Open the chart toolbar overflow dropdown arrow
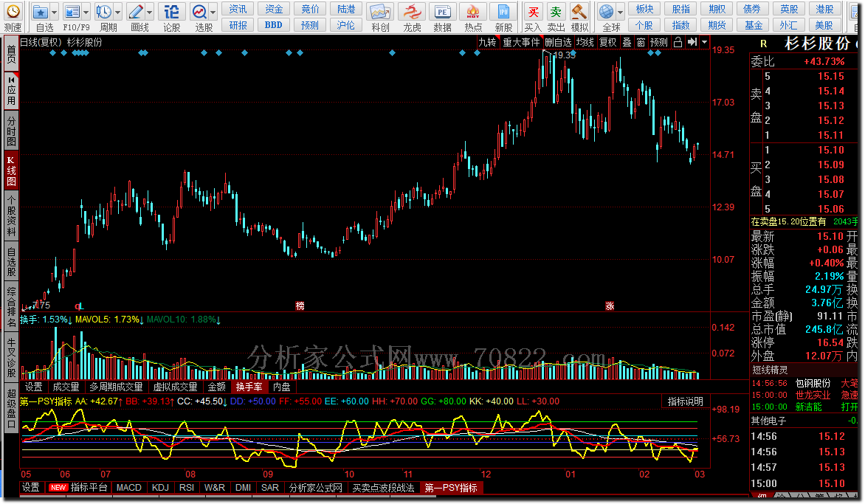The height and width of the screenshot is (504, 865). coord(704,42)
